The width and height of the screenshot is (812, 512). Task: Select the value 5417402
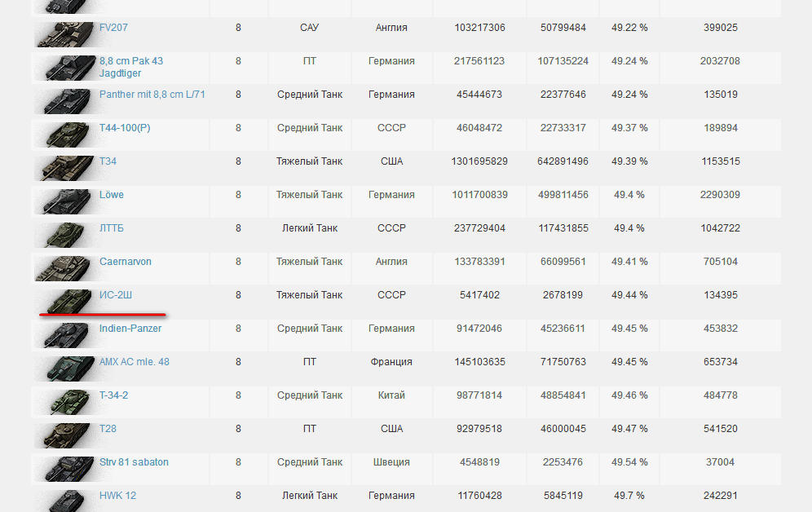click(x=479, y=294)
